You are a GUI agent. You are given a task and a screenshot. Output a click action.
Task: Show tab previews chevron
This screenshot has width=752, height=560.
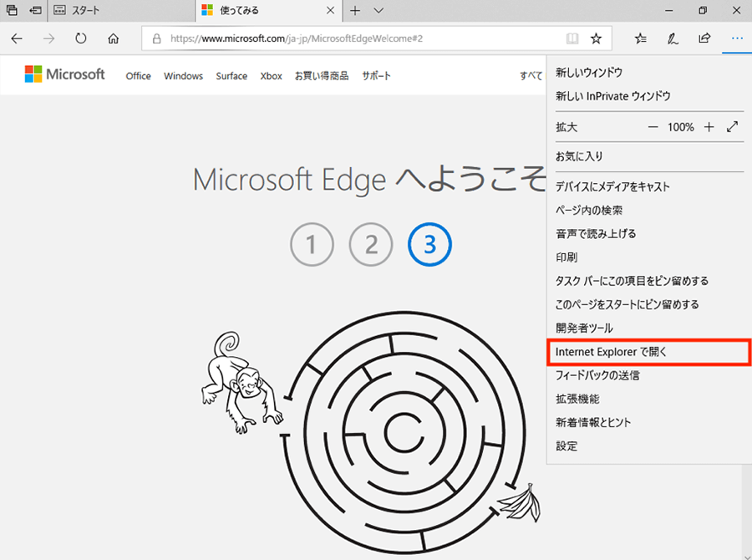(379, 11)
